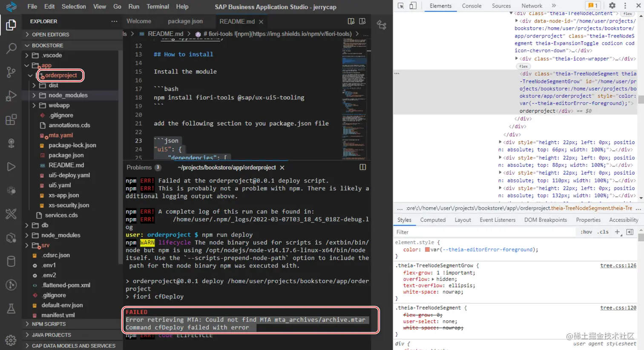
Task: Close the orderproject terminal tab
Action: (282, 168)
